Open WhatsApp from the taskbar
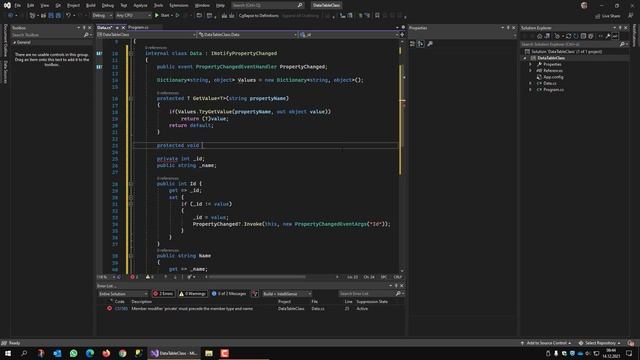 pyautogui.click(x=73, y=353)
